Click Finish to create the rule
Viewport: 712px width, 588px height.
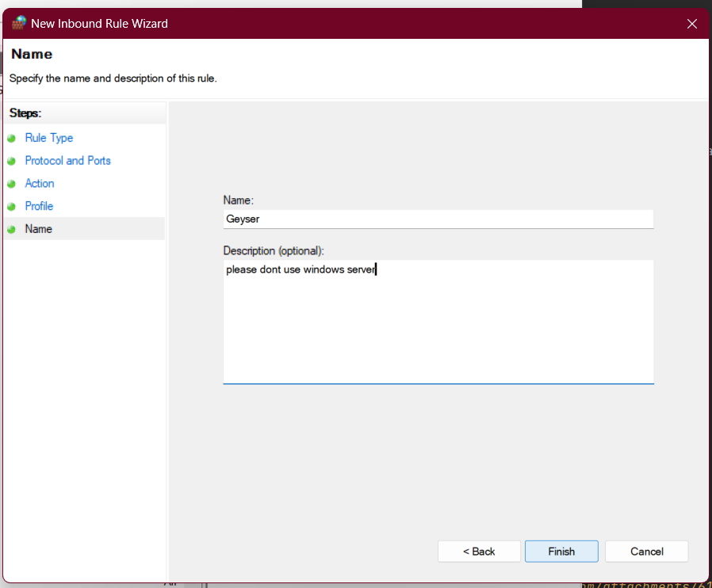tap(561, 552)
